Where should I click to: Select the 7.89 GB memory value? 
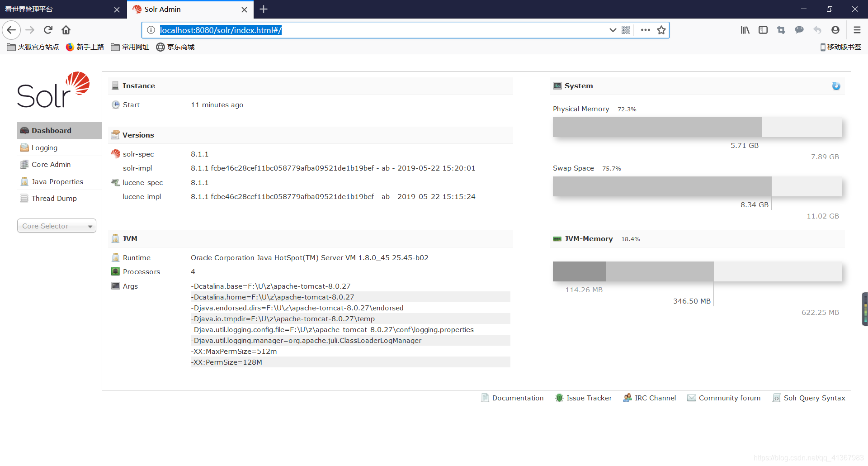tap(825, 157)
